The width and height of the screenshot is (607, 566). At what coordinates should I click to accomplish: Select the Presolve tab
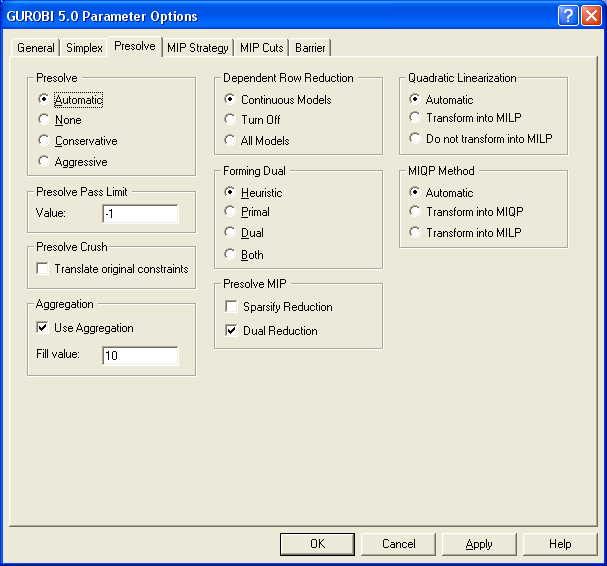pos(135,46)
